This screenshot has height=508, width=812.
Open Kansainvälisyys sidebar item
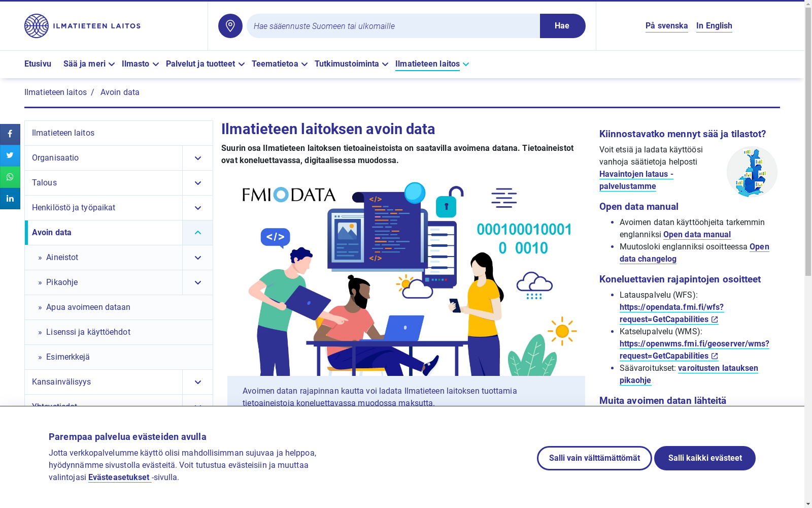(x=104, y=382)
